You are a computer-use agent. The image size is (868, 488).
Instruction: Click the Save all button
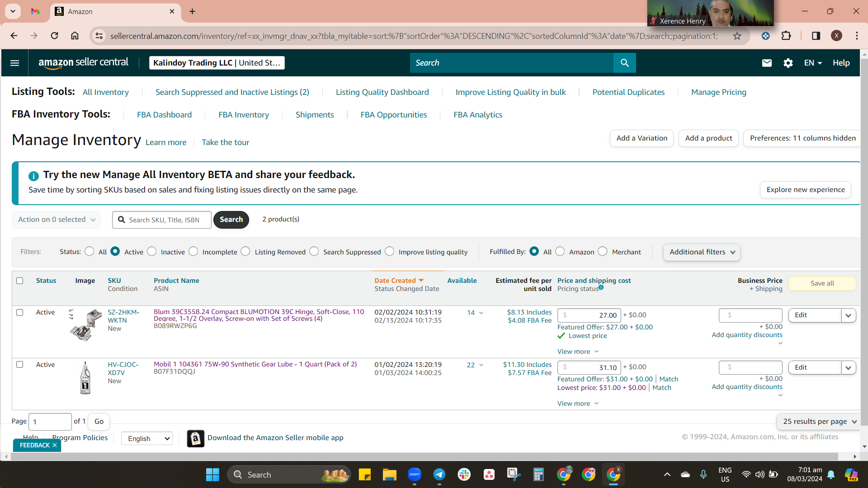point(822,283)
